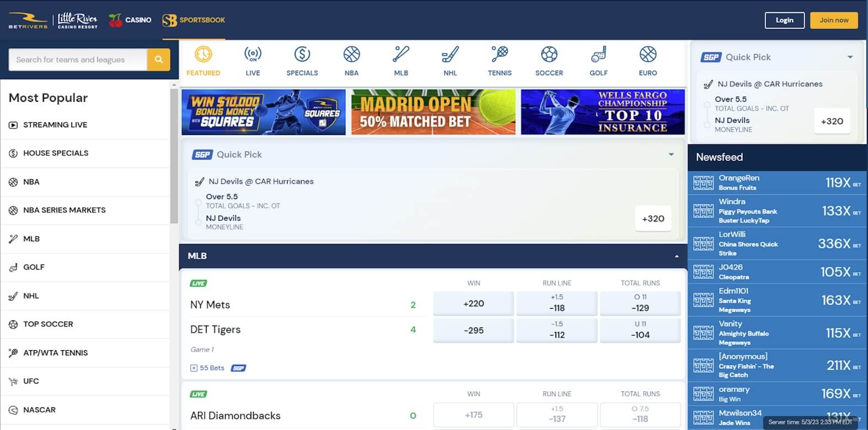
Task: Click the Streaming Live play icon in sidebar
Action: tap(13, 125)
